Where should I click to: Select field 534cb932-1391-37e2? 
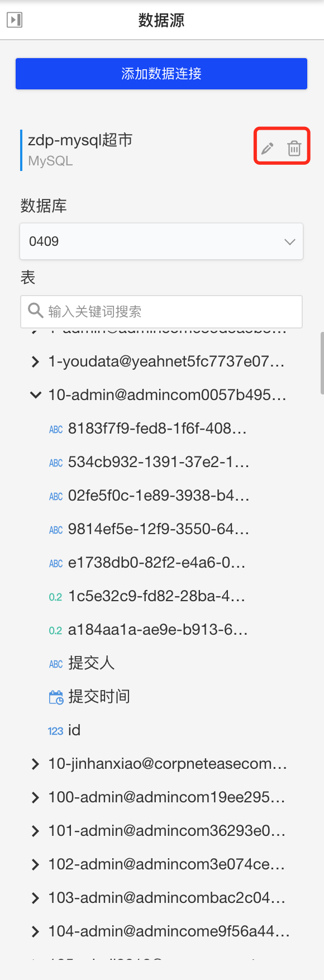(x=159, y=462)
